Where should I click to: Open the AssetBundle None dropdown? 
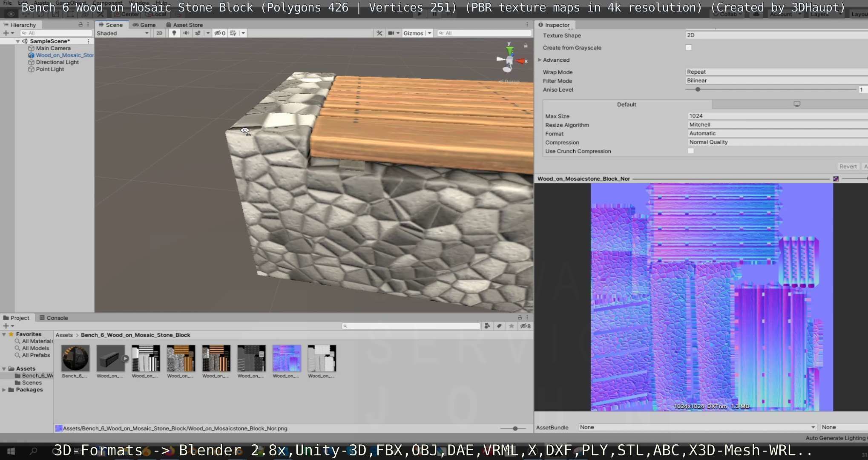[x=698, y=427]
